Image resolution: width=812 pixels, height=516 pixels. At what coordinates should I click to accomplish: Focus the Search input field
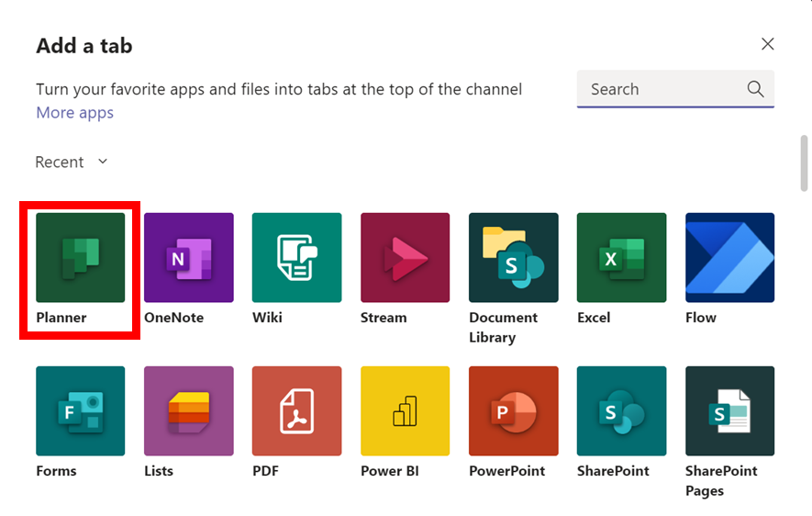pos(675,89)
